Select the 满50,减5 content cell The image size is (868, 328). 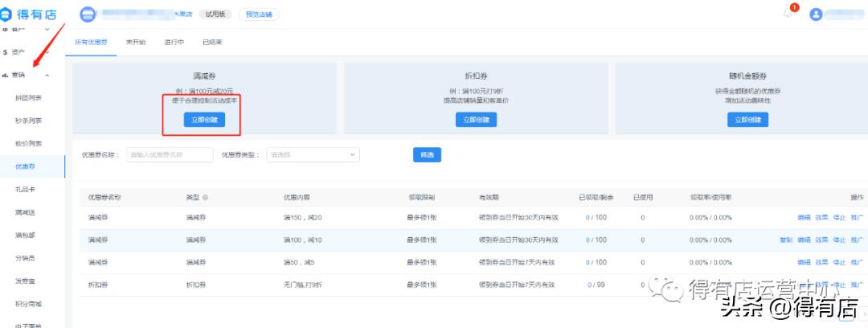[299, 262]
